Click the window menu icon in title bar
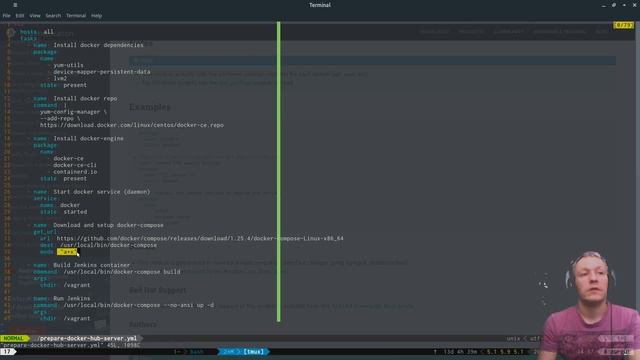The width and height of the screenshot is (640, 360). pos(16,5)
